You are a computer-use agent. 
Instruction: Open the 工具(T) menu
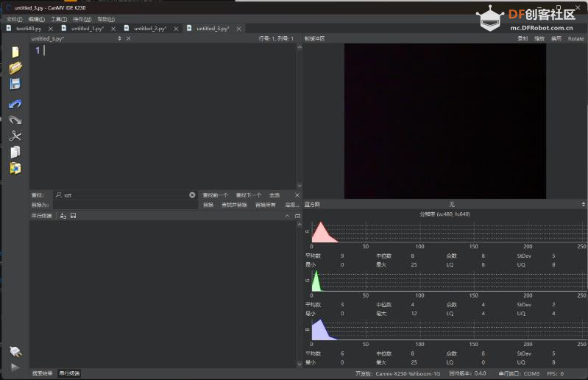[58, 19]
